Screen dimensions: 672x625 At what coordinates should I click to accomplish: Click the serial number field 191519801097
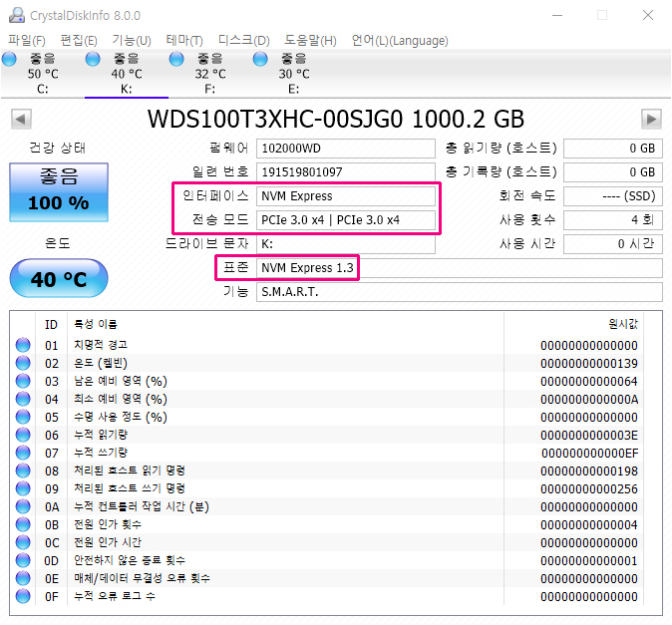[x=346, y=172]
